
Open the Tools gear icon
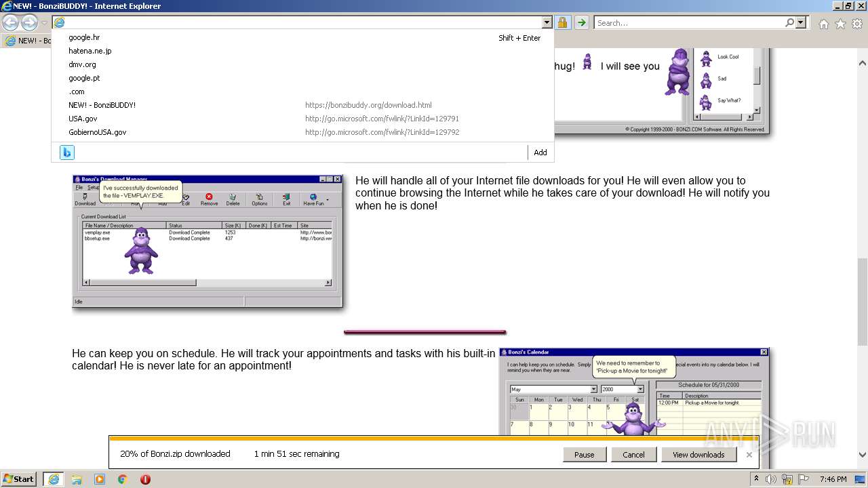coord(857,24)
